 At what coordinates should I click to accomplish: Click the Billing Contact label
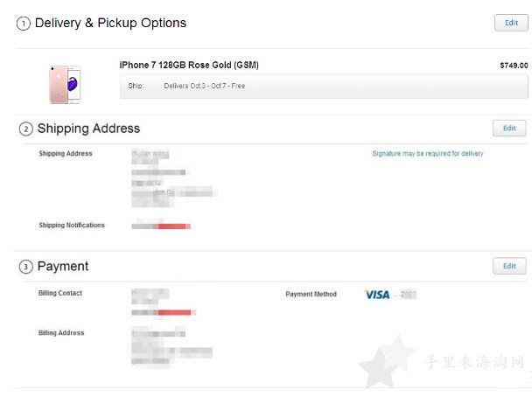[x=60, y=293]
